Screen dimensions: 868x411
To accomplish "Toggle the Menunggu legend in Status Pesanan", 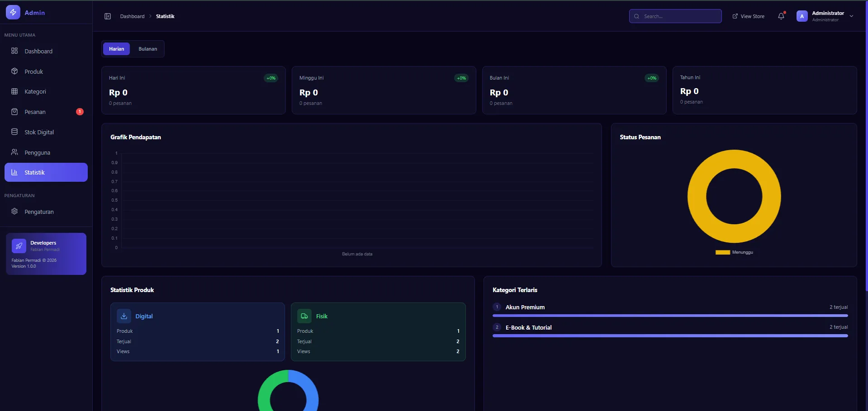I will [x=734, y=252].
